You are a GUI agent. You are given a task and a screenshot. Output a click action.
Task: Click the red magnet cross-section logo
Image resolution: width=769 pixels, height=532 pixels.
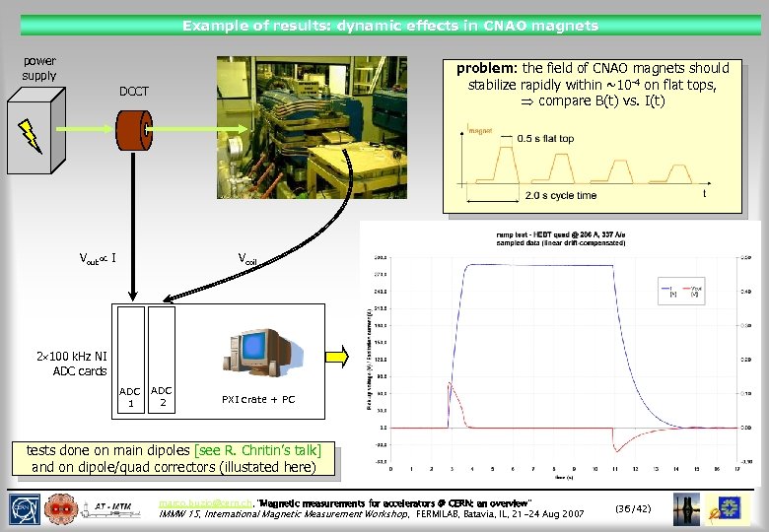point(61,509)
